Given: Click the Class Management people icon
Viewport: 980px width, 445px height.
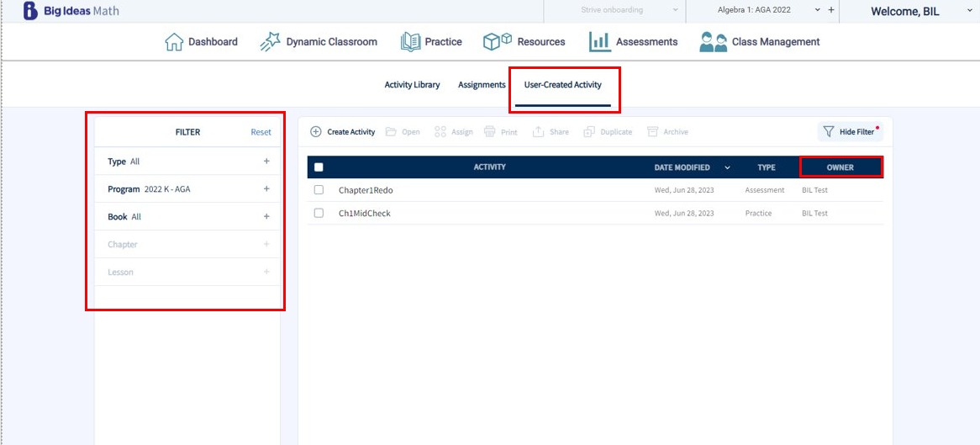Looking at the screenshot, I should tap(713, 42).
